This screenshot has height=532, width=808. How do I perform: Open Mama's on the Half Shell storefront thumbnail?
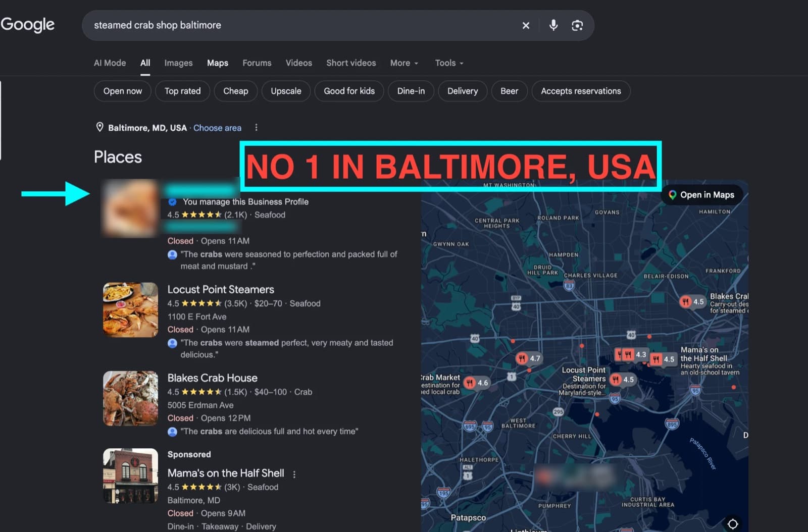pos(131,476)
